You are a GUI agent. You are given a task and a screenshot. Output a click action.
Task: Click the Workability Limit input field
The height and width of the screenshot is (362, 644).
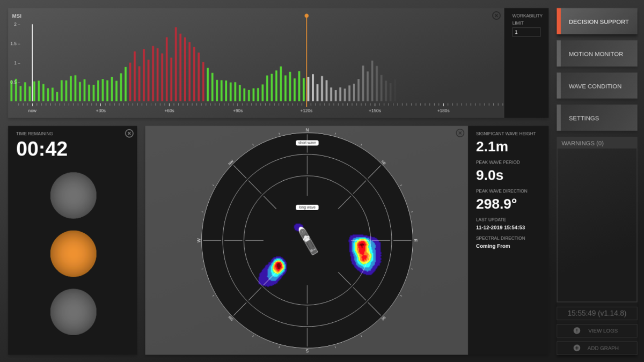click(526, 32)
